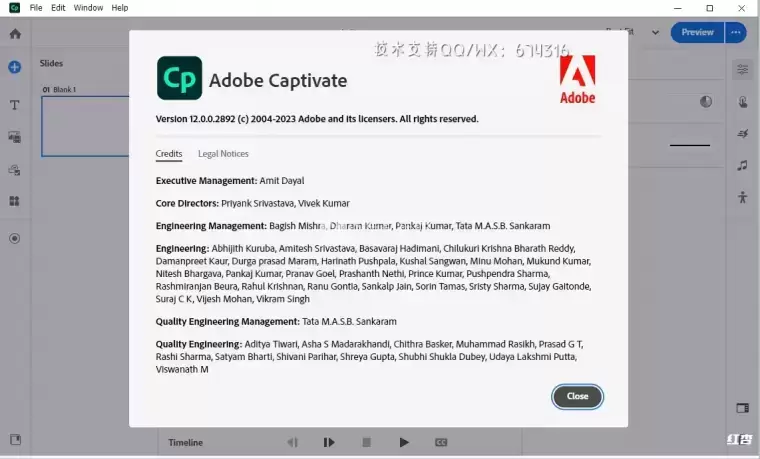The height and width of the screenshot is (459, 760).
Task: Open Audio music note icon
Action: pos(743,165)
